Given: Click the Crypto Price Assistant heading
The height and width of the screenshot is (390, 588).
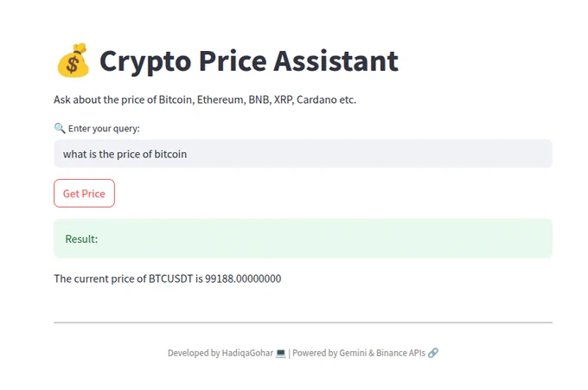Looking at the screenshot, I should pos(249,61).
